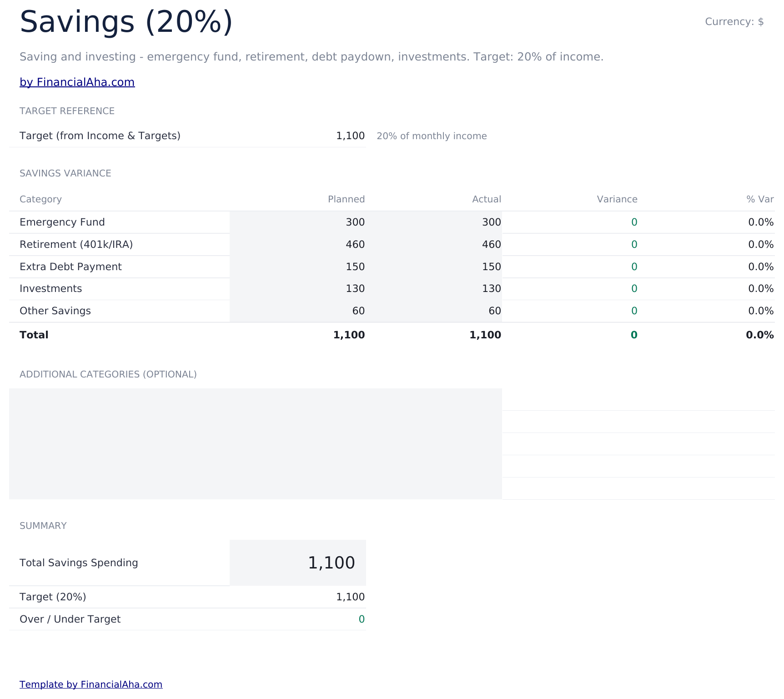Screen dimensions: 784x699
Task: Select the Total Savings Spending value box
Action: coord(298,563)
